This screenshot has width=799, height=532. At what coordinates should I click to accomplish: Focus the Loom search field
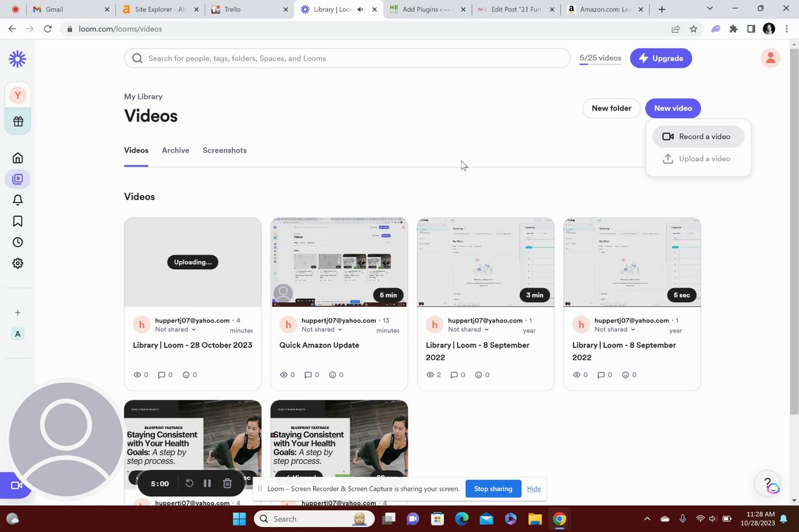click(x=347, y=58)
